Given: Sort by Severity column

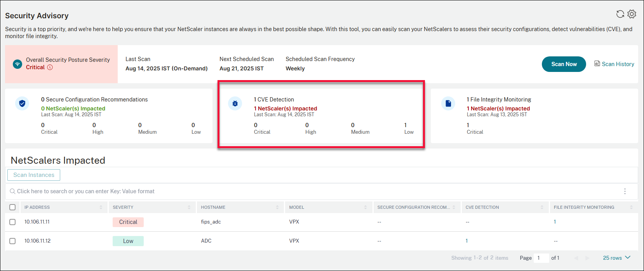Looking at the screenshot, I should pos(189,207).
